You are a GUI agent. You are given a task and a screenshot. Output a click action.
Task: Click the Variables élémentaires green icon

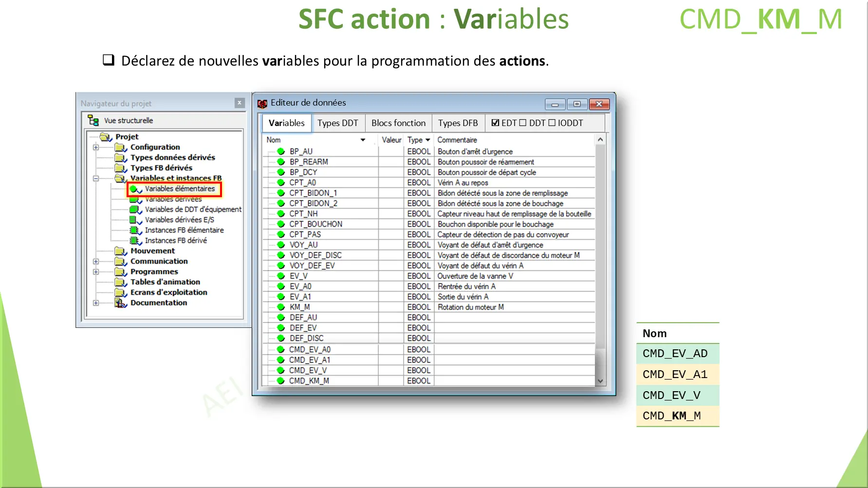coord(133,189)
